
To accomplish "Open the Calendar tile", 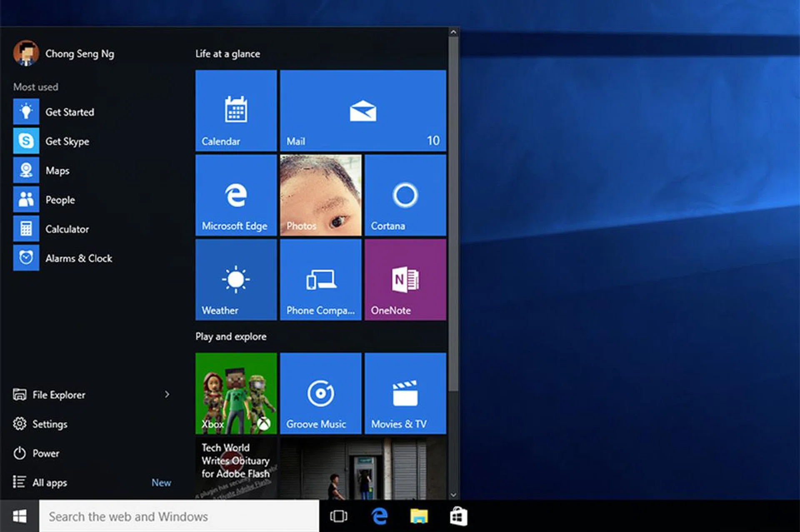I will click(x=236, y=110).
